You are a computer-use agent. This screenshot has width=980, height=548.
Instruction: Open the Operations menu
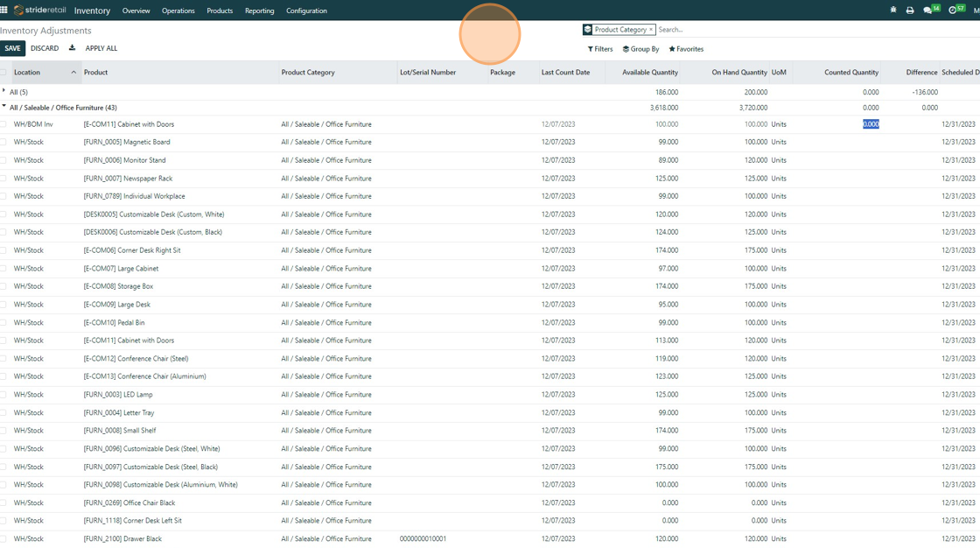(x=178, y=11)
